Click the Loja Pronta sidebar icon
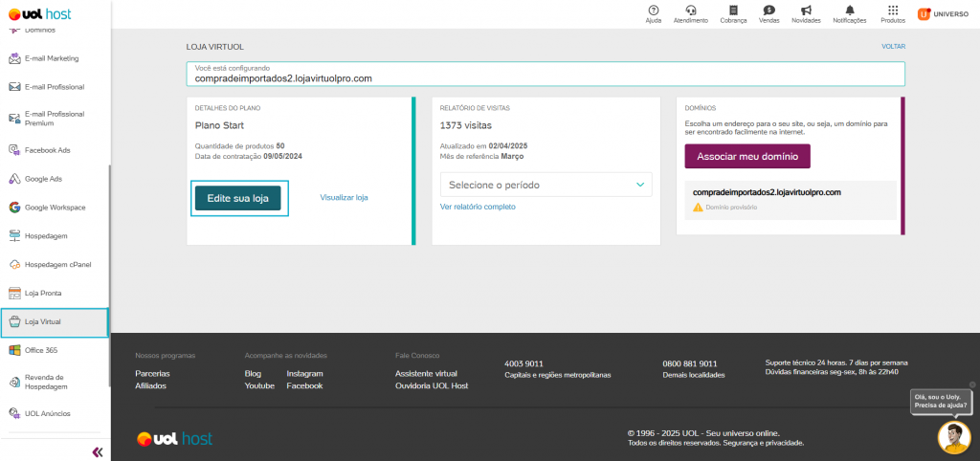The height and width of the screenshot is (461, 980). click(14, 293)
